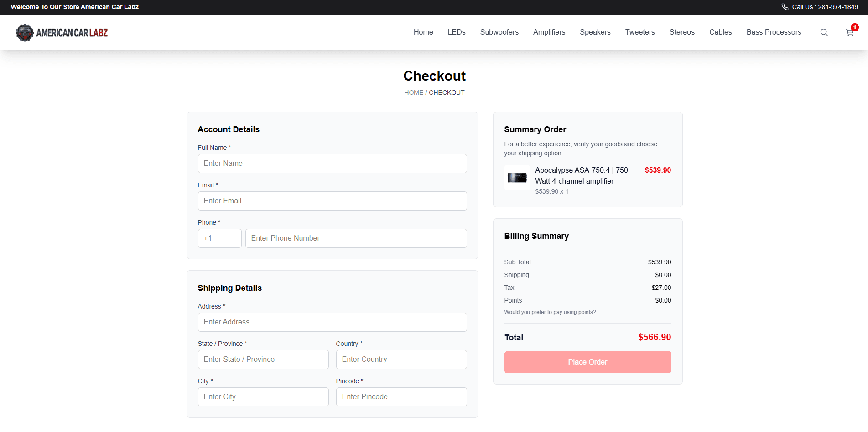868x432 pixels.
Task: Open the LEDs category
Action: pyautogui.click(x=457, y=32)
